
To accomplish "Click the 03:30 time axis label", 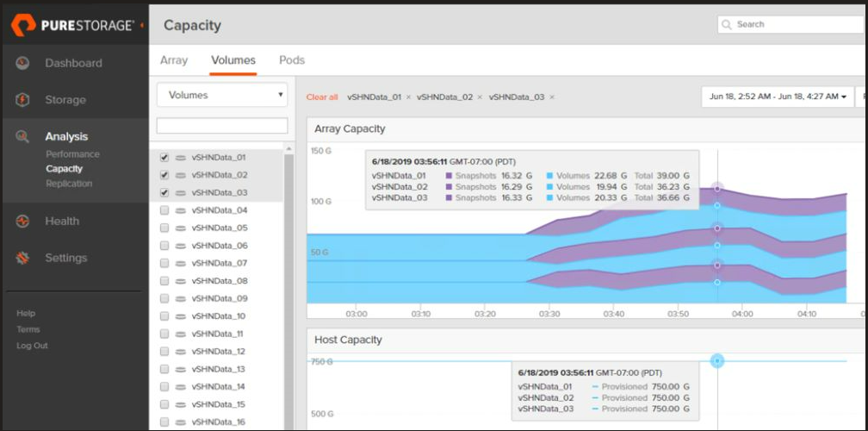I will (x=549, y=314).
